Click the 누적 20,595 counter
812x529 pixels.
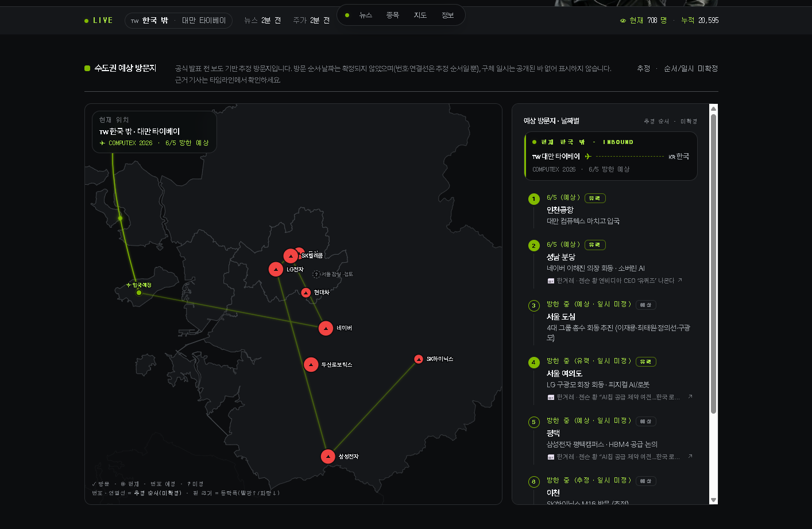pyautogui.click(x=699, y=21)
